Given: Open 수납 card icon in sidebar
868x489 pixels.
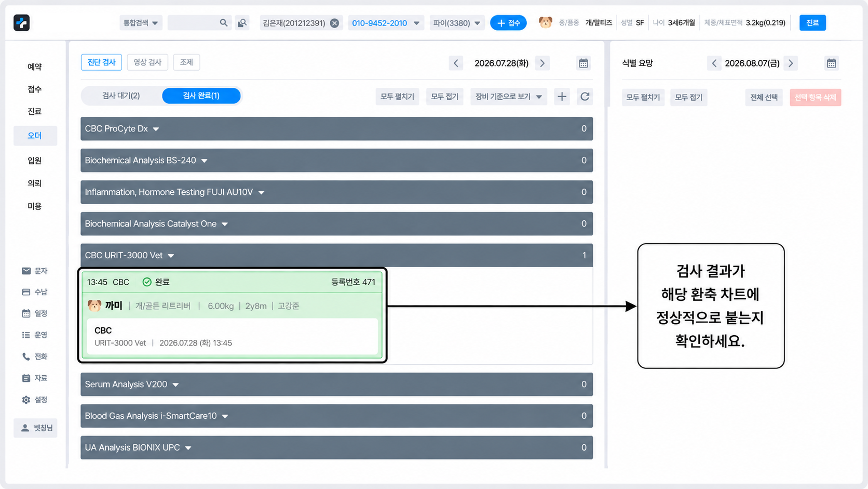Looking at the screenshot, I should click(26, 292).
